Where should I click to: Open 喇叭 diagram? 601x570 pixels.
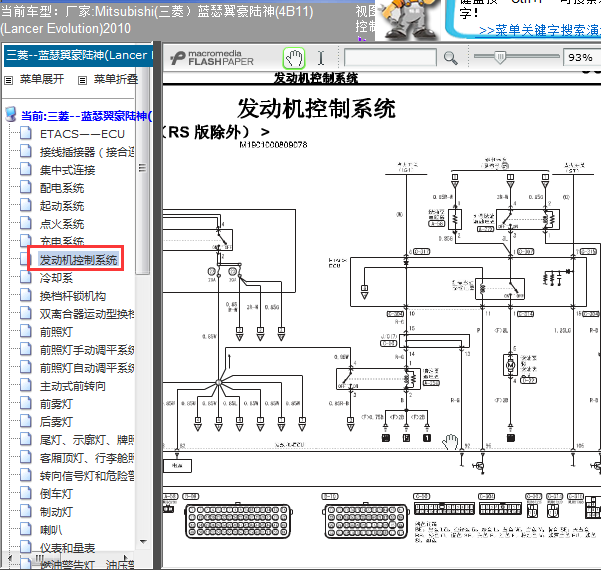pos(51,530)
